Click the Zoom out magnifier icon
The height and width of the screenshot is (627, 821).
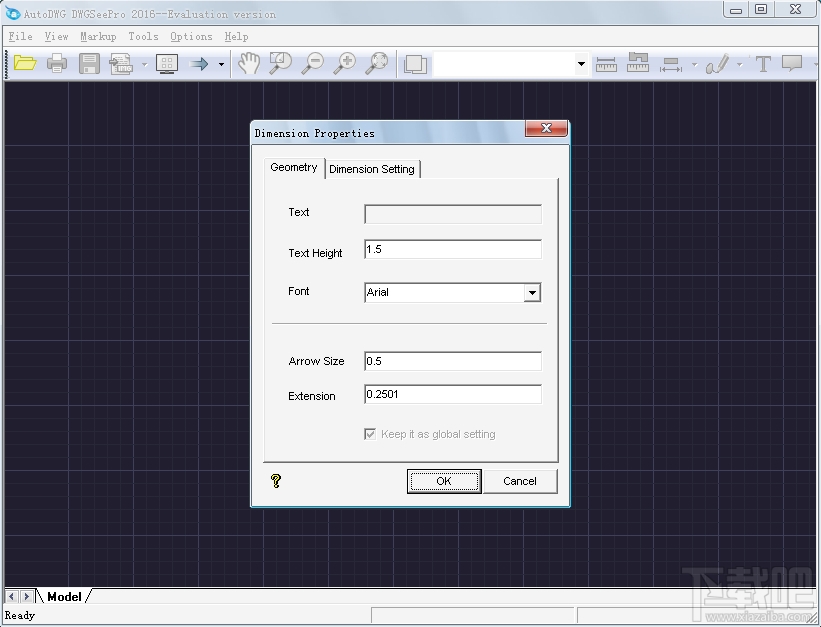313,63
